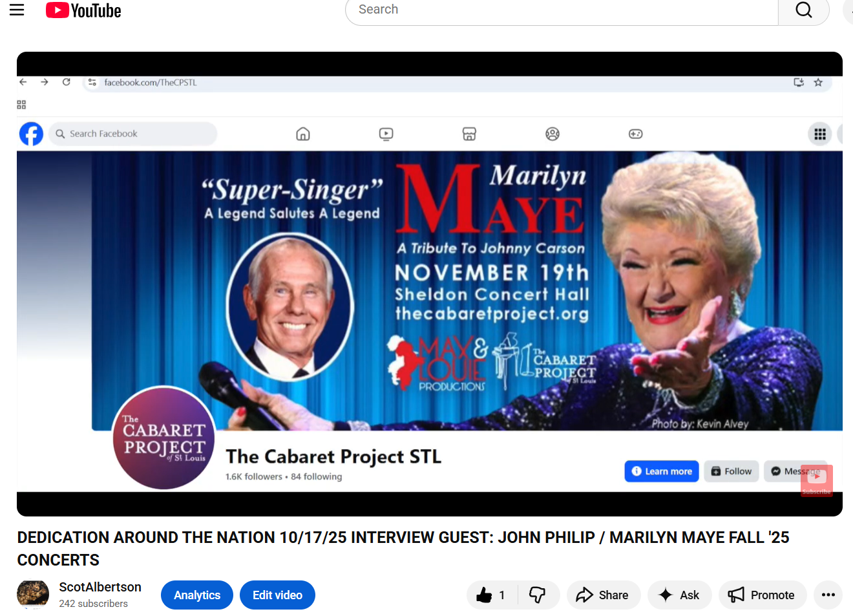Screen dimensions: 853x616
Task: Open the ScotAlbertson channel avatar
Action: click(x=33, y=595)
